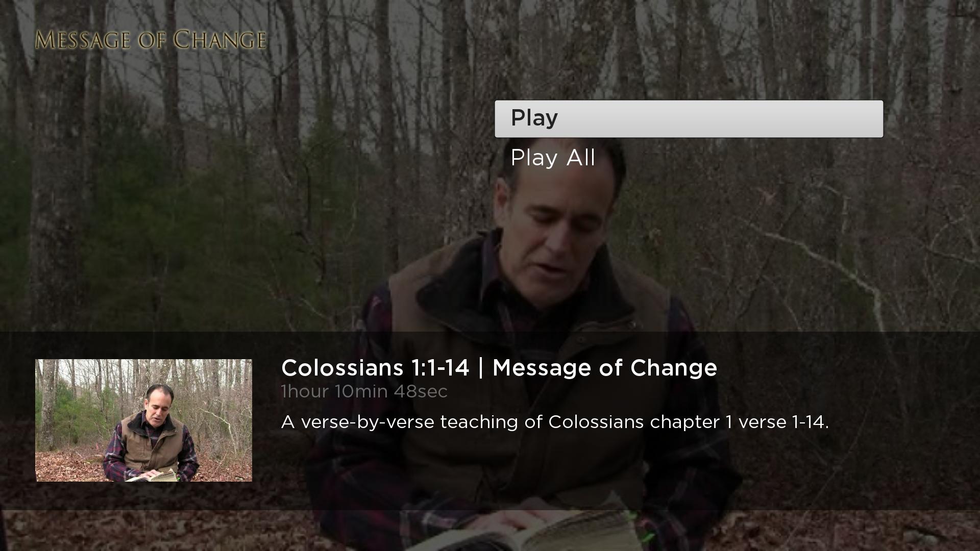
Task: Click the word Message in the channel logo
Action: tap(83, 40)
